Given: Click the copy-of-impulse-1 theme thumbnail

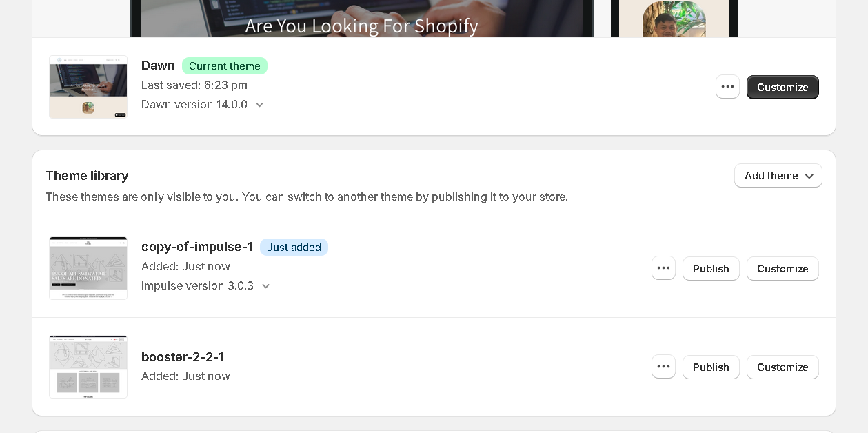Looking at the screenshot, I should pos(88,268).
